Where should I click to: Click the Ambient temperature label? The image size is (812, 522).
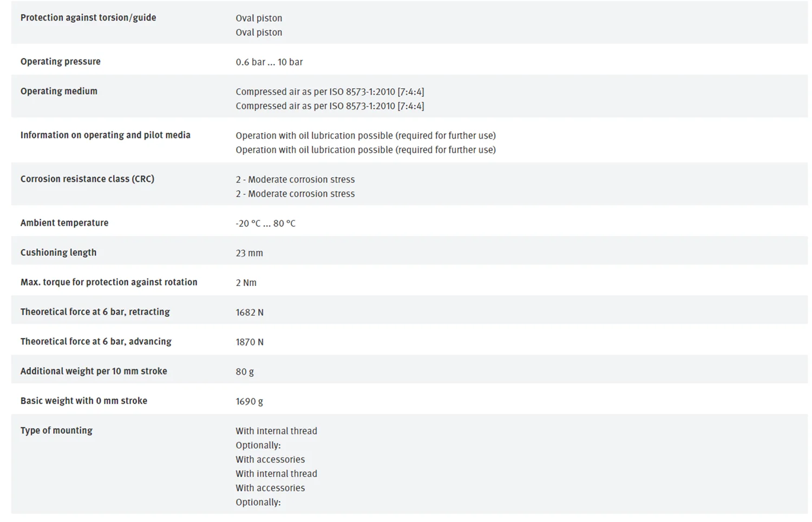click(64, 223)
